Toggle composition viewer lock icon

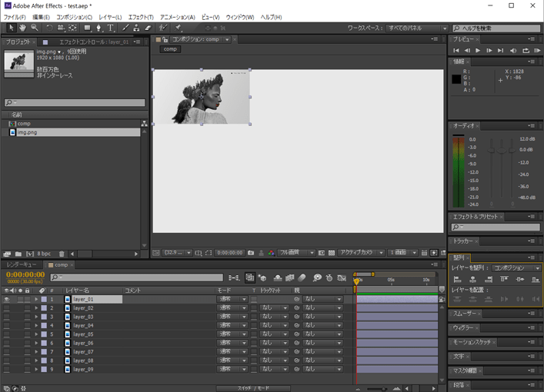point(165,39)
